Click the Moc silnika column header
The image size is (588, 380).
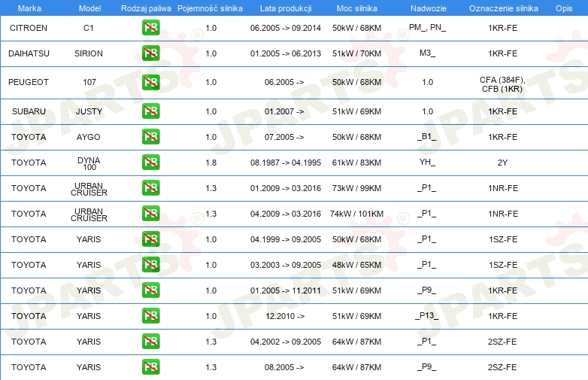[x=357, y=8]
